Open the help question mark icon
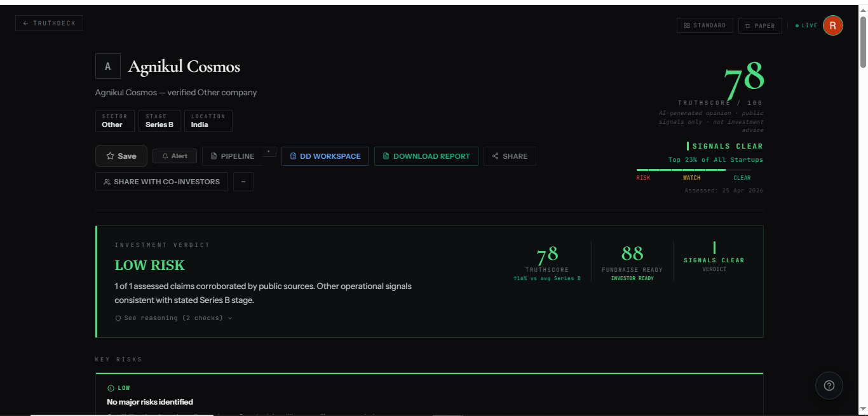This screenshot has width=868, height=416. tap(829, 386)
